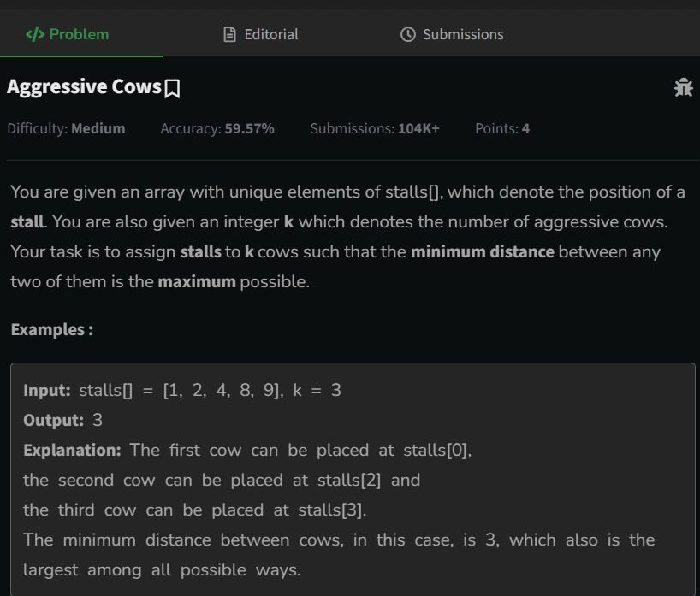
Task: Click the bold 'minimum distance' text
Action: 483,252
